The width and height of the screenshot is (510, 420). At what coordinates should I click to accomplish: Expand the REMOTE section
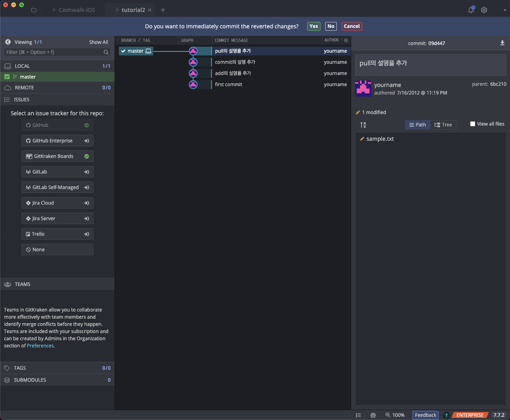[x=24, y=88]
